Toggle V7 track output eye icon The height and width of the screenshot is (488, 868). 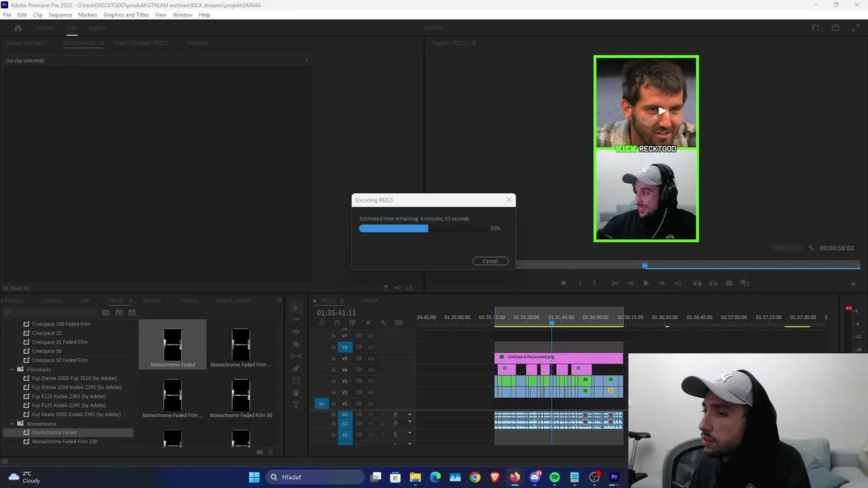[x=371, y=335]
